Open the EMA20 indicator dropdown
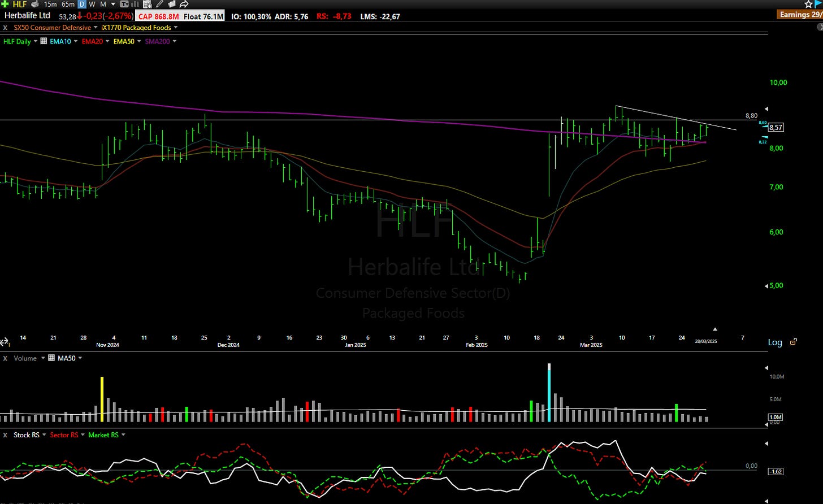823x504 pixels. tap(107, 41)
